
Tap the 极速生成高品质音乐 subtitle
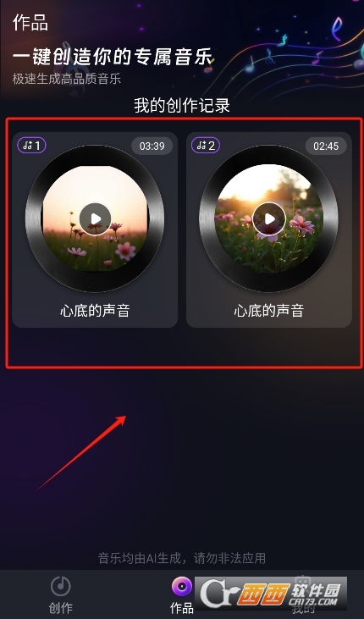pos(67,79)
